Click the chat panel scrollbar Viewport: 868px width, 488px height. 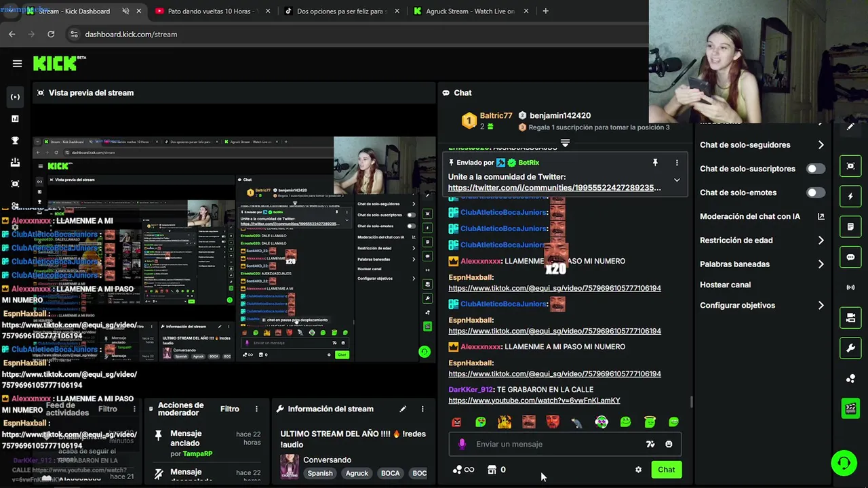(691, 401)
